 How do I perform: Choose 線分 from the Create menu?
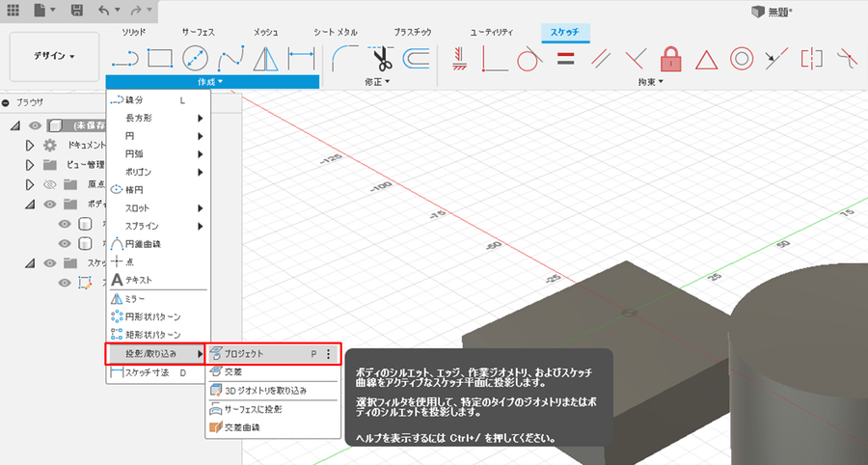pyautogui.click(x=158, y=100)
